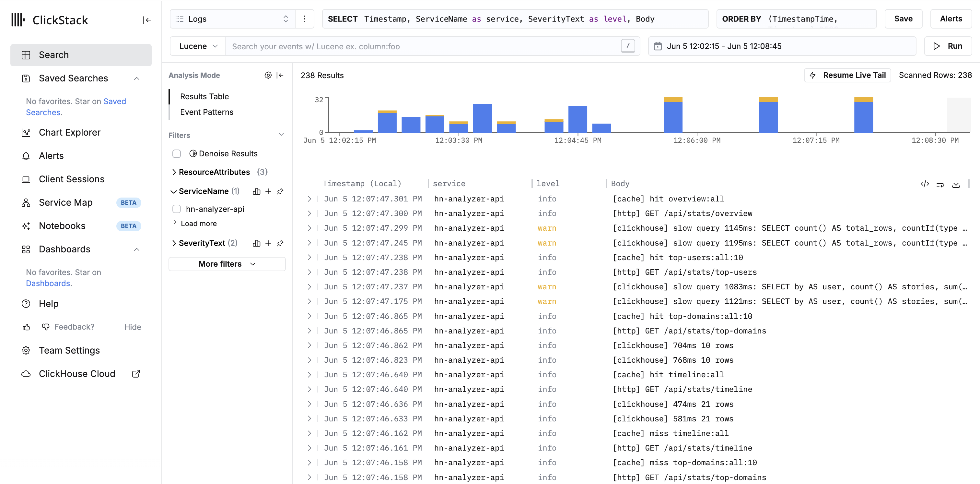This screenshot has width=980, height=484.
Task: Open Team Settings
Action: 81,350
